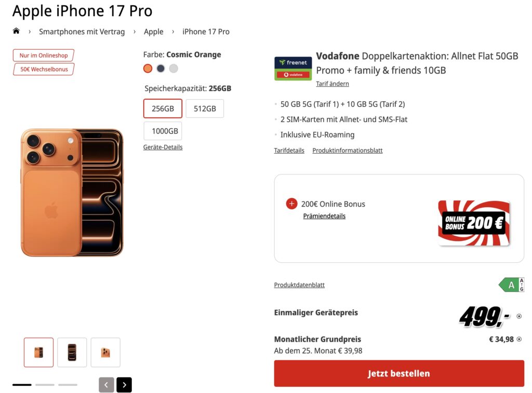This screenshot has height=393, width=532.
Task: Click the freenet Vodafone tariff logo
Action: (293, 69)
